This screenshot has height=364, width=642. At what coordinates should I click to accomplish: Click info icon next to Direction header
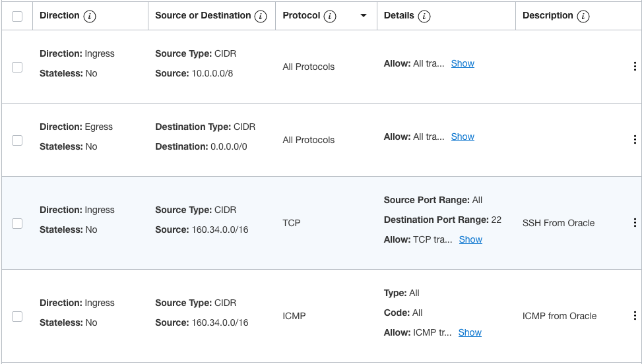click(90, 16)
